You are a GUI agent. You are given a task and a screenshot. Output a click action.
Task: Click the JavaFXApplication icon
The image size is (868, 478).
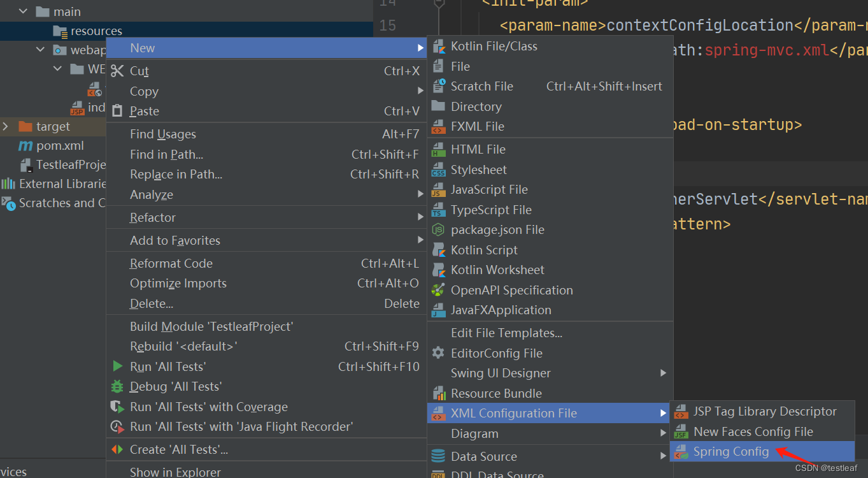[438, 310]
